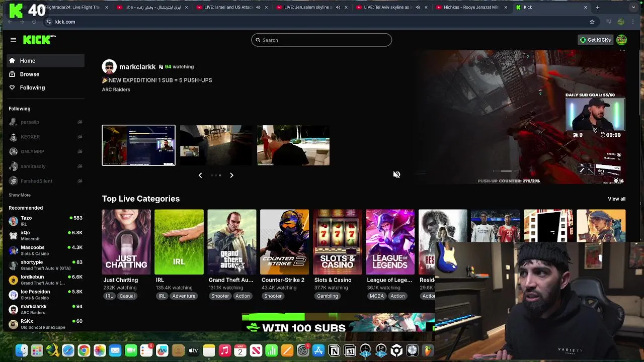This screenshot has height=362, width=644.
Task: Open the Kick hamburger menu
Action: (13, 40)
